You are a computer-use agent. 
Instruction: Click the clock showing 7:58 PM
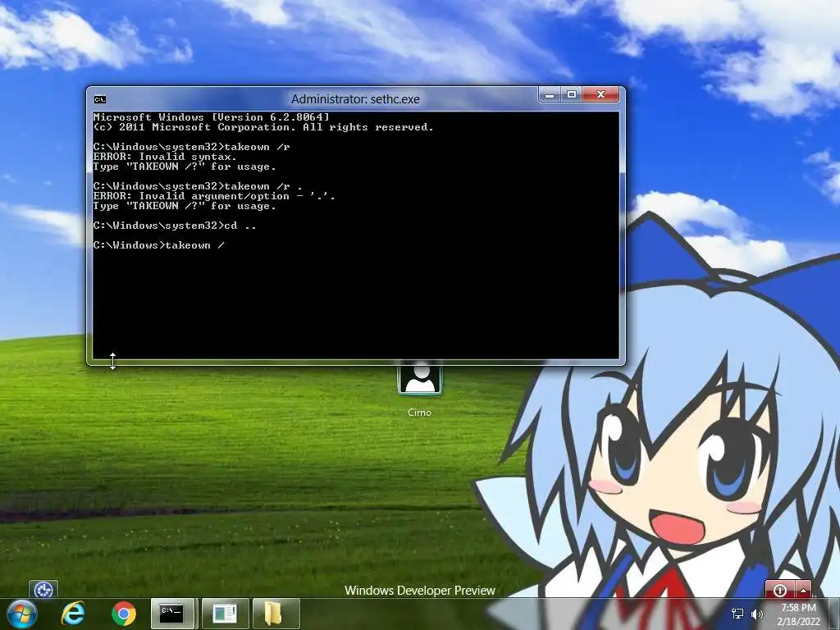click(x=798, y=608)
